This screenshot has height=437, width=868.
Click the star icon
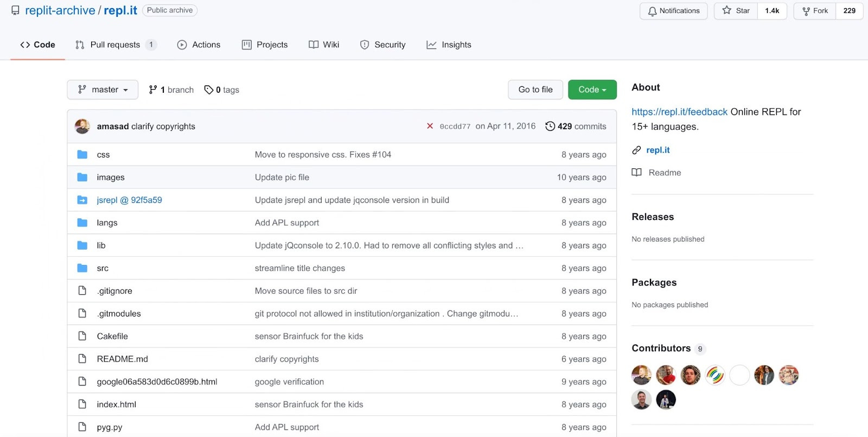point(726,10)
